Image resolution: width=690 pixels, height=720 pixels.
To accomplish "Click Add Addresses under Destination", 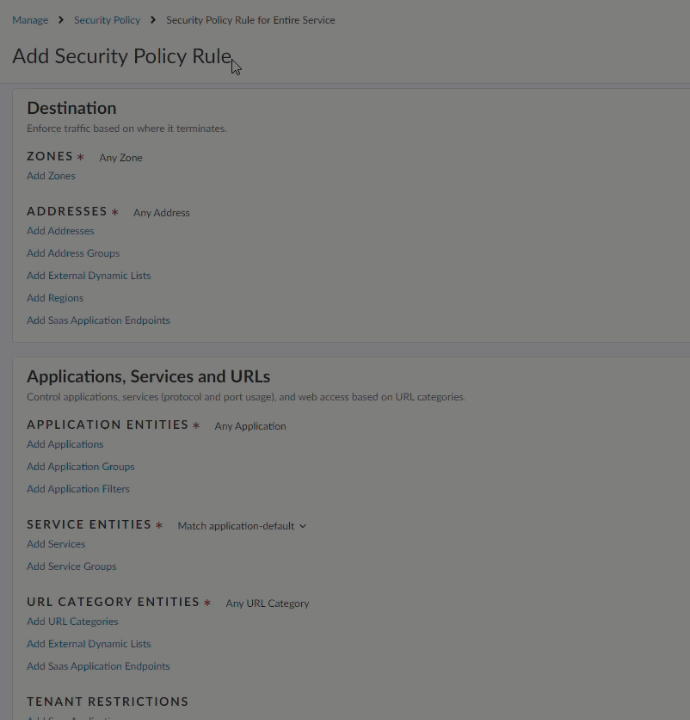I will point(60,231).
